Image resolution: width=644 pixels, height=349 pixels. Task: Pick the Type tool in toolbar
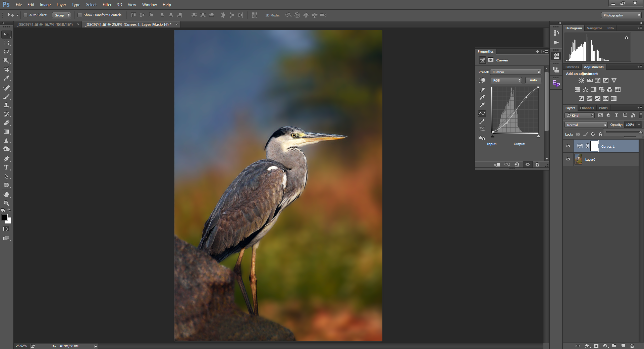[6, 167]
